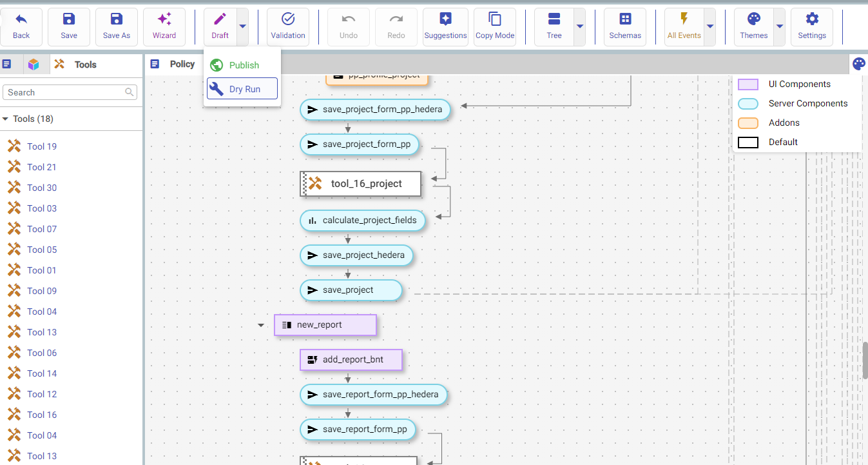This screenshot has height=465, width=868.
Task: Click the tools Search field
Action: [x=64, y=92]
